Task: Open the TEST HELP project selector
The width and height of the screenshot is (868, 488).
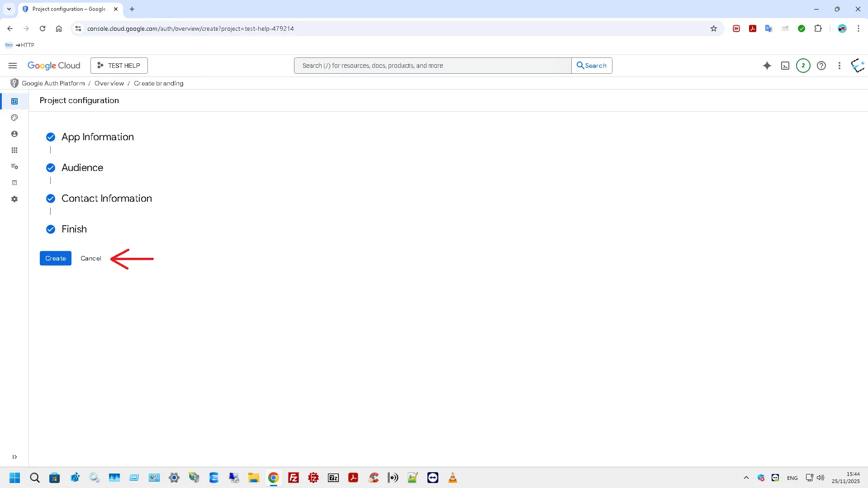Action: [119, 66]
